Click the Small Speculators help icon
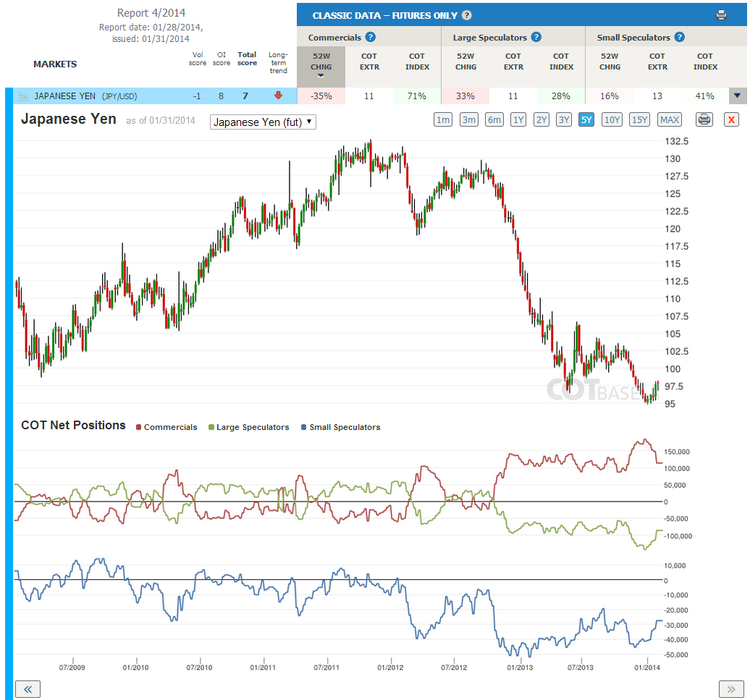750x700 pixels. [x=680, y=38]
